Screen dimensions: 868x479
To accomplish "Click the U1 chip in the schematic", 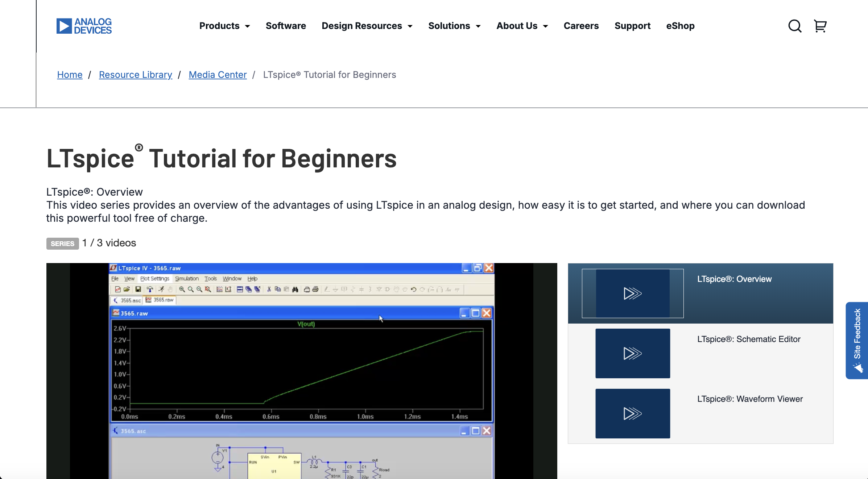I will tap(274, 466).
